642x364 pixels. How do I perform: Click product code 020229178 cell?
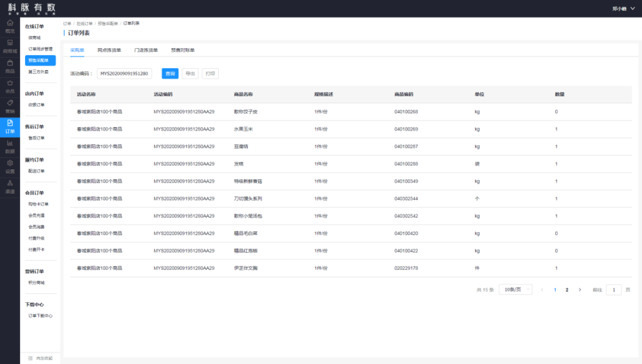pyautogui.click(x=406, y=268)
